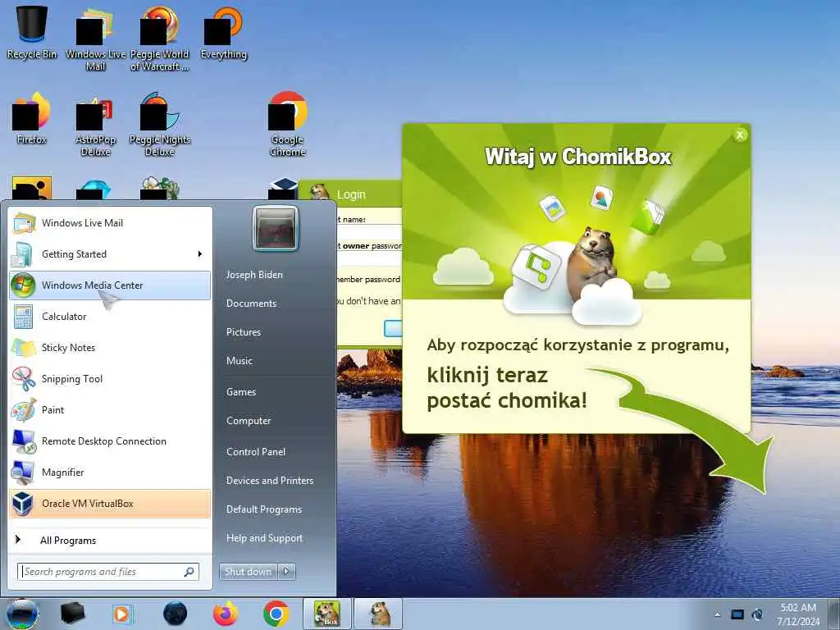Select Getting Started in Start menu
The image size is (840, 630).
[x=110, y=254]
